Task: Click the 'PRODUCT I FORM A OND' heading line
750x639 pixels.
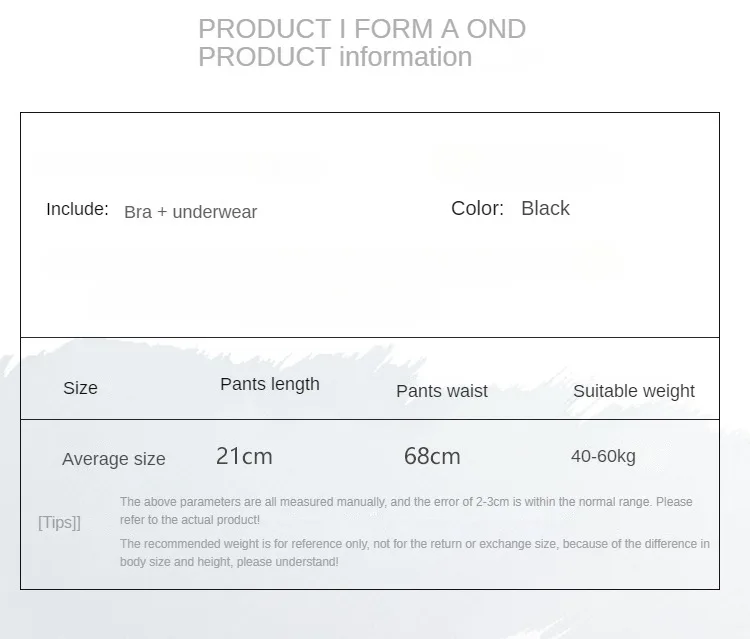Action: tap(361, 29)
